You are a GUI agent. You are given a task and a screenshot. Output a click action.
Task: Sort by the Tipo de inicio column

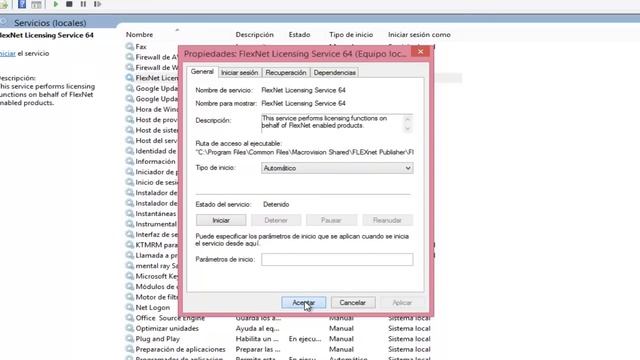pyautogui.click(x=351, y=35)
